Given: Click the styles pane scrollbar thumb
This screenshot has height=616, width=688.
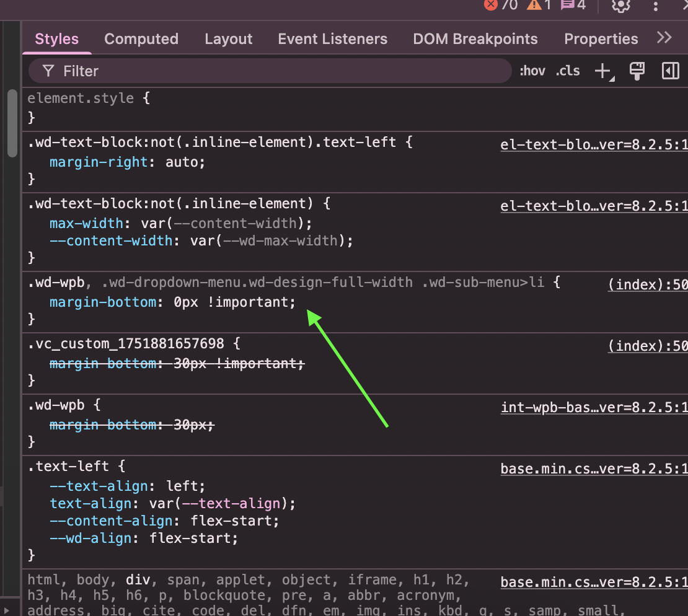Looking at the screenshot, I should (x=12, y=123).
